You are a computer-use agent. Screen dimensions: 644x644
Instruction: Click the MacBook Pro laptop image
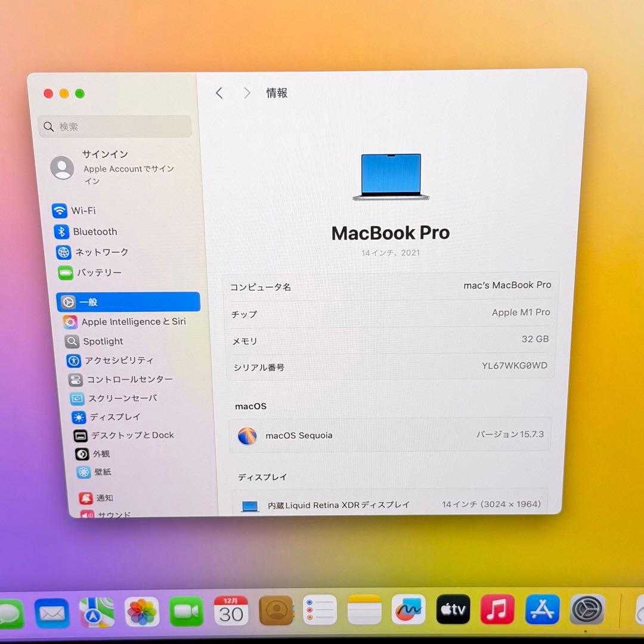pos(391,177)
